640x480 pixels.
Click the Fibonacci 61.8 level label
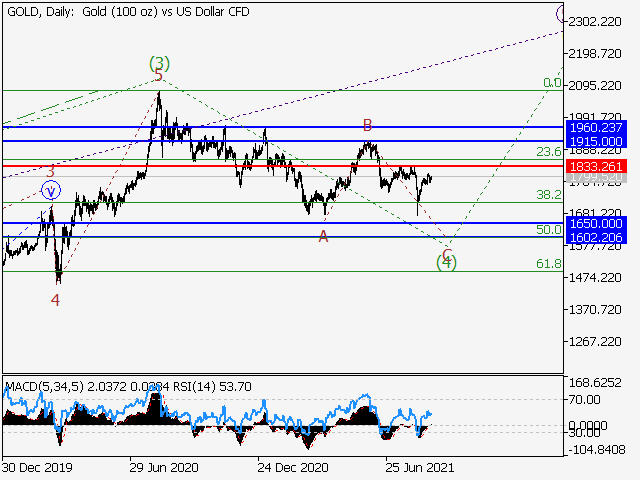[x=549, y=264]
